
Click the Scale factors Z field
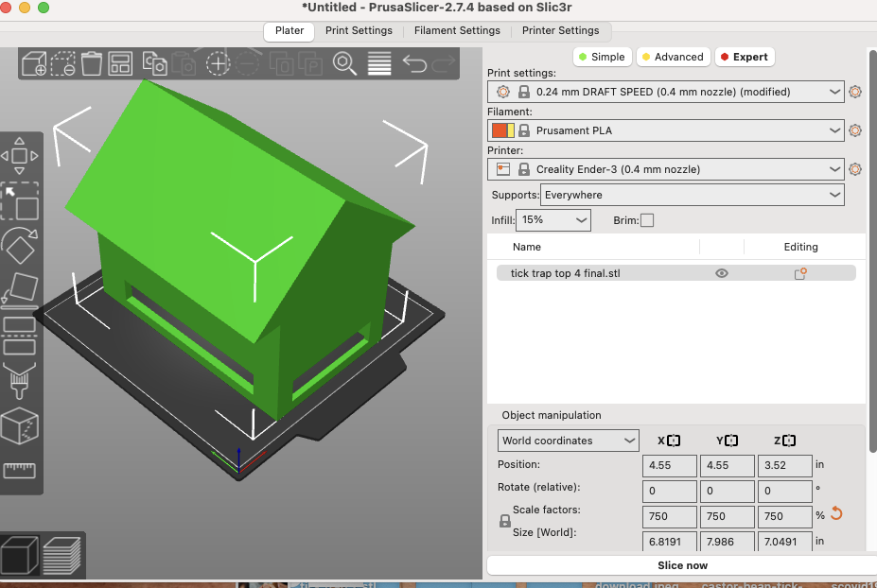tap(784, 516)
